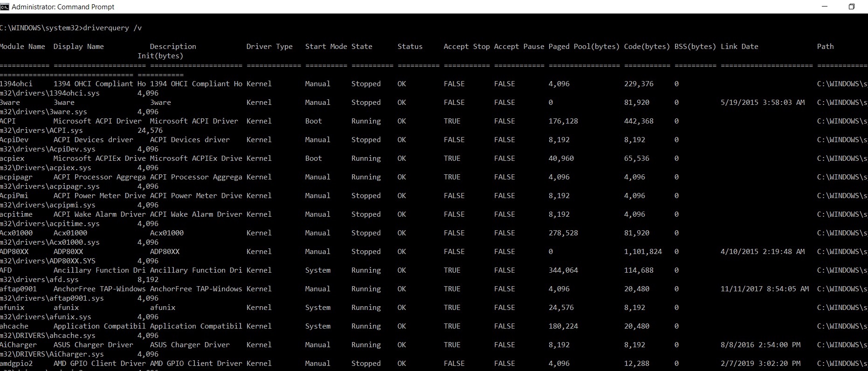The width and height of the screenshot is (868, 371).
Task: Click link date '8/8/2016 2:54:00 PM'
Action: [x=760, y=345]
